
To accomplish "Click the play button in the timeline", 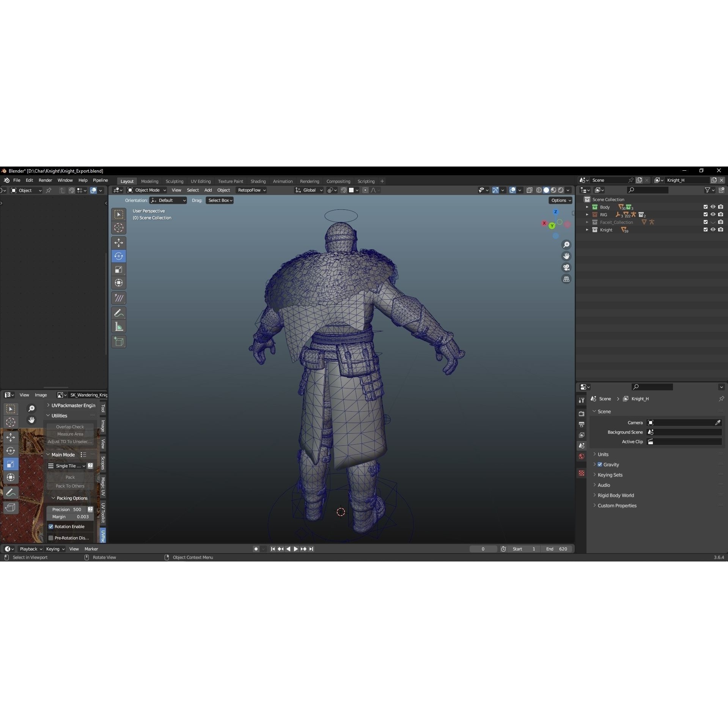I will pyautogui.click(x=296, y=549).
